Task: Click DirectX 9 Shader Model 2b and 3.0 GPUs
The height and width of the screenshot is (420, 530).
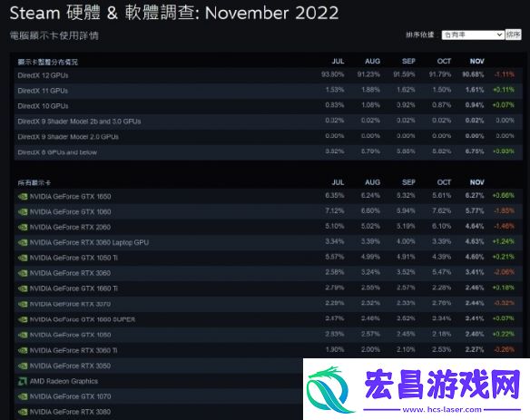Action: 80,122
